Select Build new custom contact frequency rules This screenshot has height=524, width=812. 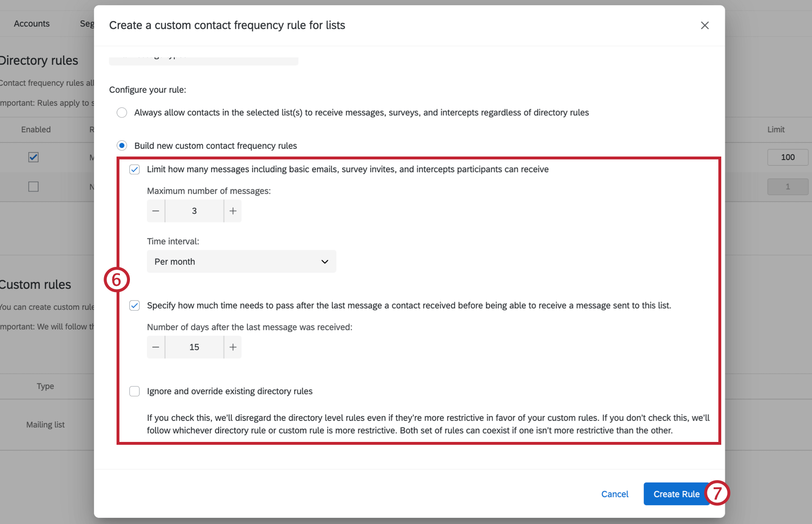[x=122, y=145]
